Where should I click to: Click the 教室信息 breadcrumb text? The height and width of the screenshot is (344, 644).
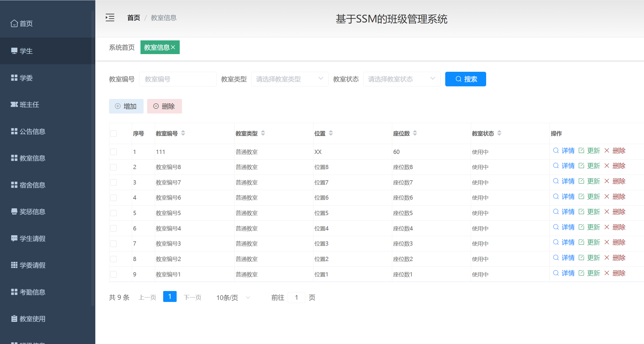pyautogui.click(x=164, y=18)
